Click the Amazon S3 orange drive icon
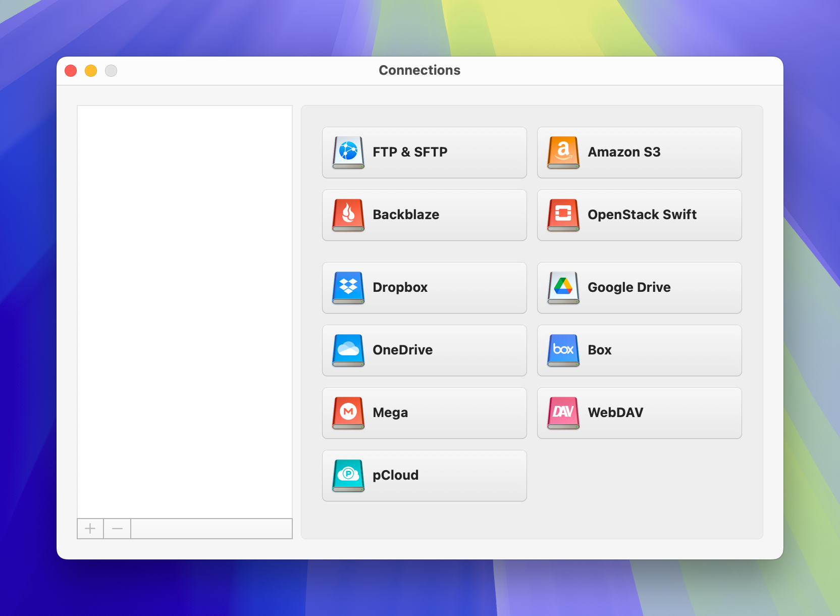Viewport: 840px width, 616px height. pyautogui.click(x=563, y=152)
